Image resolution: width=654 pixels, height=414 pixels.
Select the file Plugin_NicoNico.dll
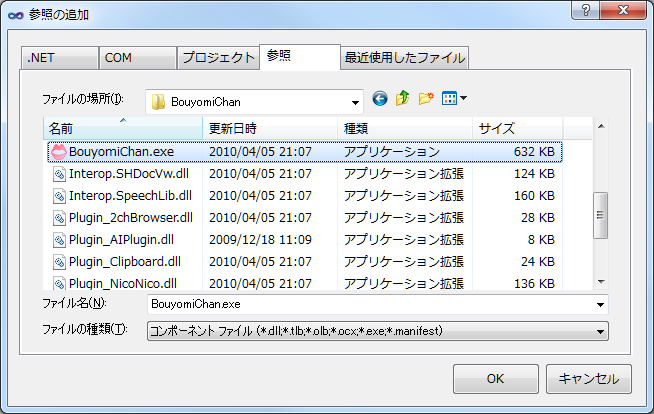coord(123,284)
